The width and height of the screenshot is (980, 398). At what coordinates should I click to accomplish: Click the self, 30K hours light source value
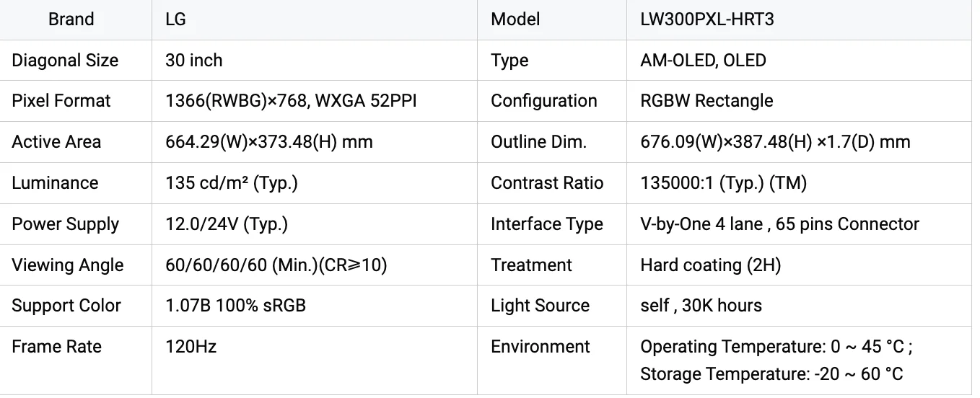[701, 306]
